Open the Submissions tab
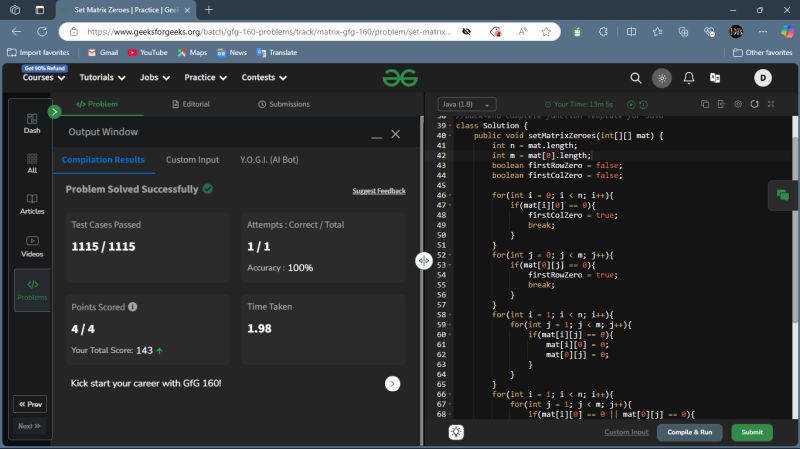The height and width of the screenshot is (449, 800). (x=284, y=104)
